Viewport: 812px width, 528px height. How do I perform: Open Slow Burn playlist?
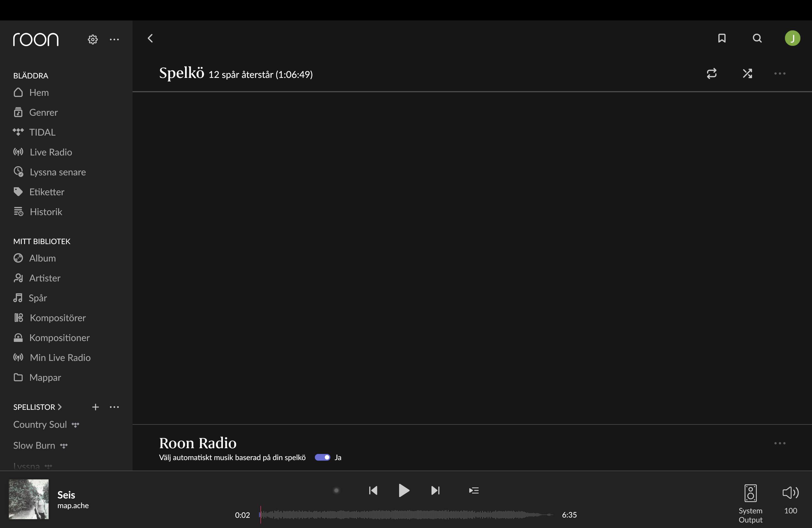(x=34, y=445)
